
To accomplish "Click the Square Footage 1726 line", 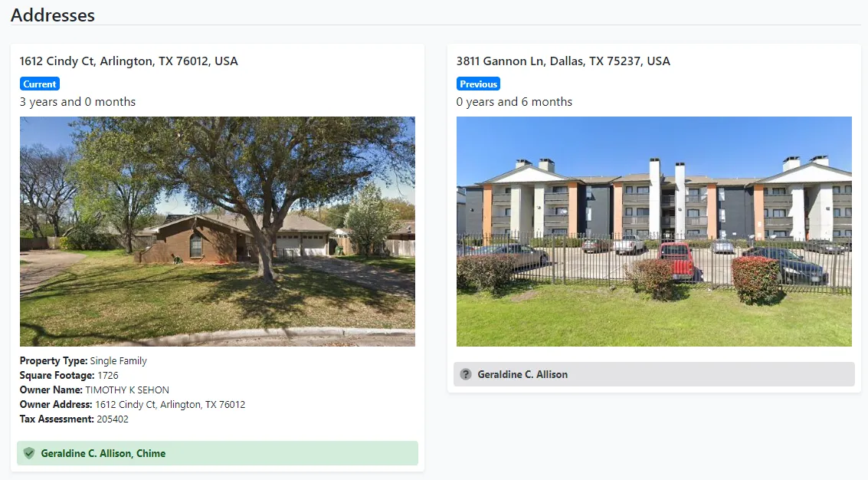I will click(x=69, y=375).
